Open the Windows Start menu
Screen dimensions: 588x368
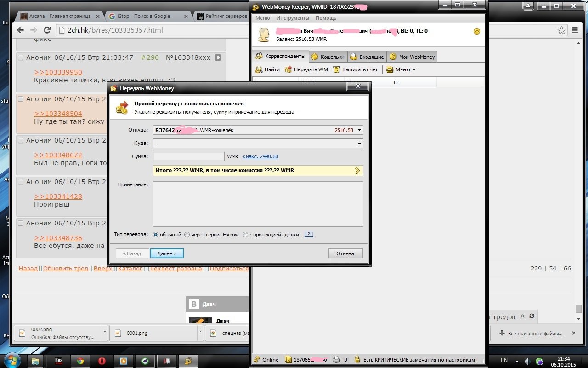coord(13,360)
